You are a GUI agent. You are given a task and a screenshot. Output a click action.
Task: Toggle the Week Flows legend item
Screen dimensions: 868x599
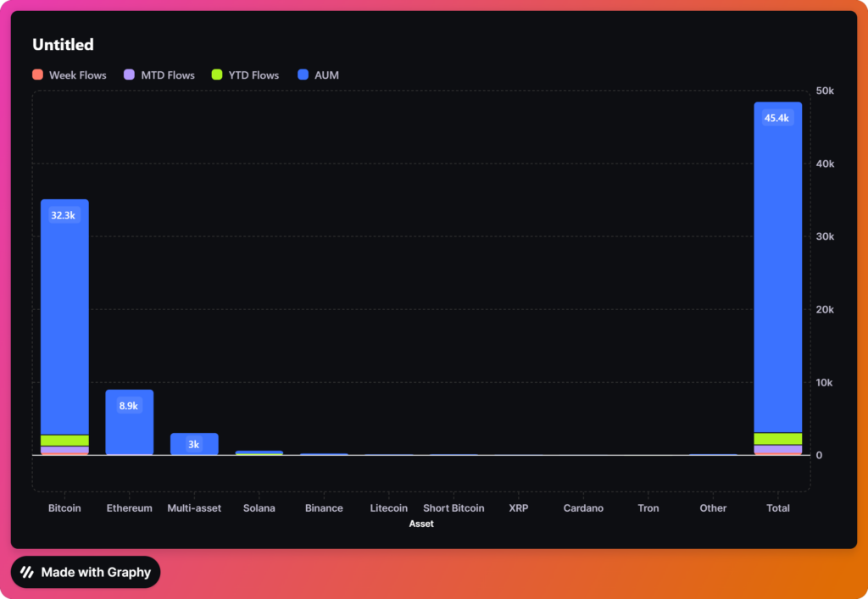pyautogui.click(x=70, y=75)
